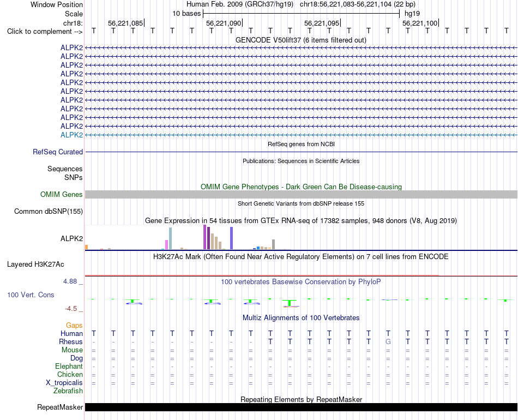This screenshot has height=420, width=518.
Task: Click the Common dbSNP(155) track label
Action: (48, 212)
